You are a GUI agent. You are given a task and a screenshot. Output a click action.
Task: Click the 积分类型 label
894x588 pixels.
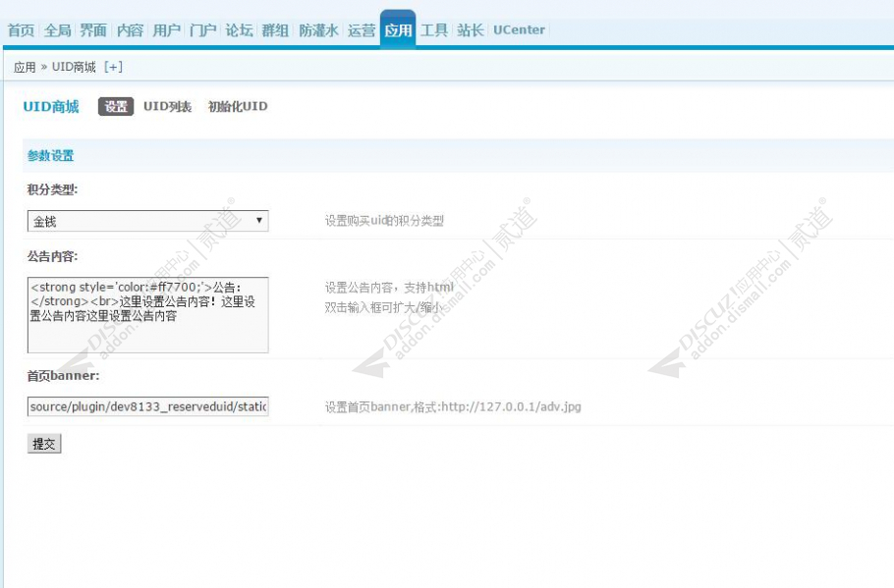[52, 189]
